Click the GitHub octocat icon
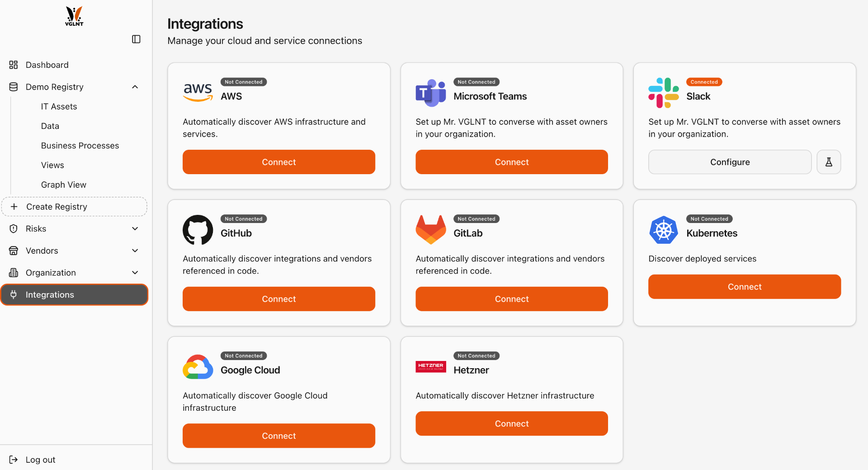The height and width of the screenshot is (470, 868). click(198, 229)
